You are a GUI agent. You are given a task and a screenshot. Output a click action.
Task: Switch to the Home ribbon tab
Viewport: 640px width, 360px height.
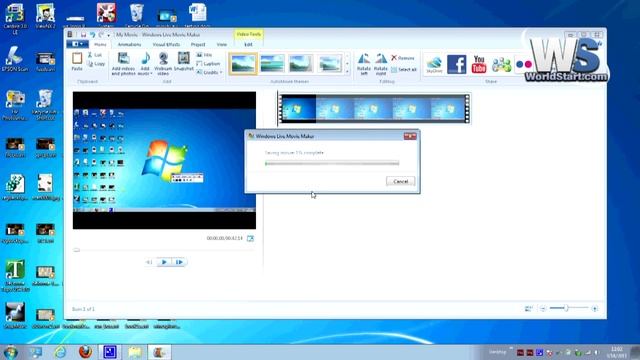(x=100, y=44)
